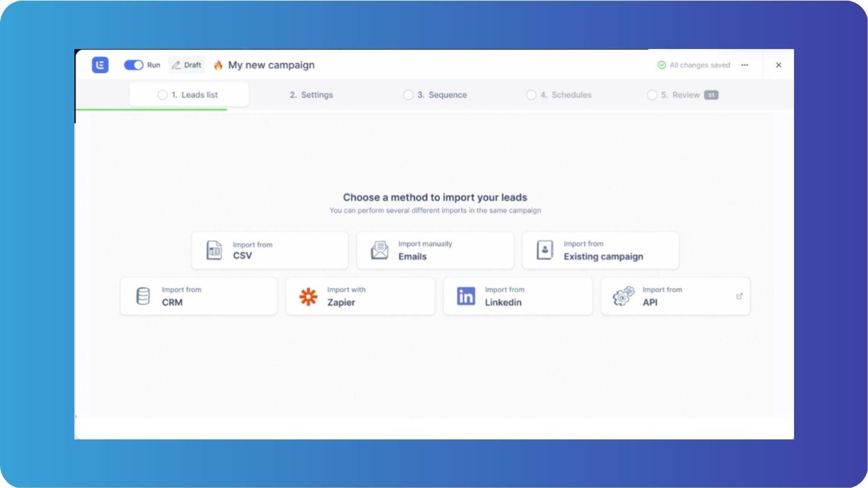Click the lemlist logo icon
The image size is (868, 488).
(x=100, y=65)
